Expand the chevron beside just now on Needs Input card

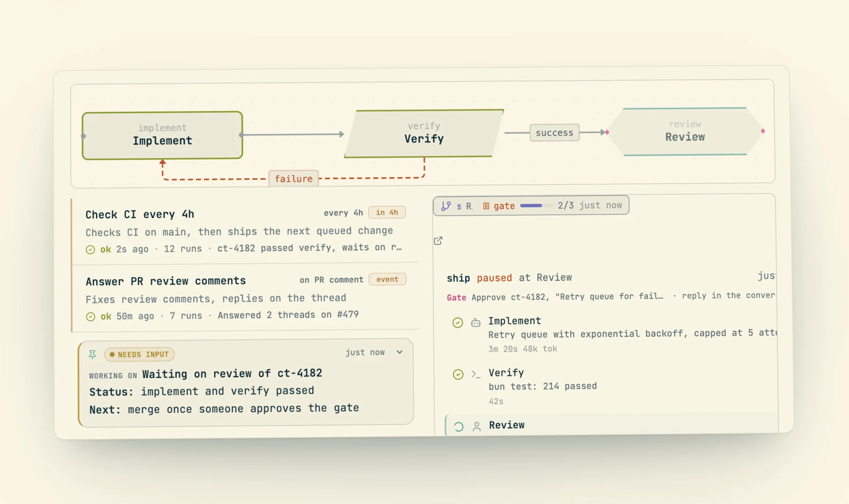pyautogui.click(x=400, y=352)
